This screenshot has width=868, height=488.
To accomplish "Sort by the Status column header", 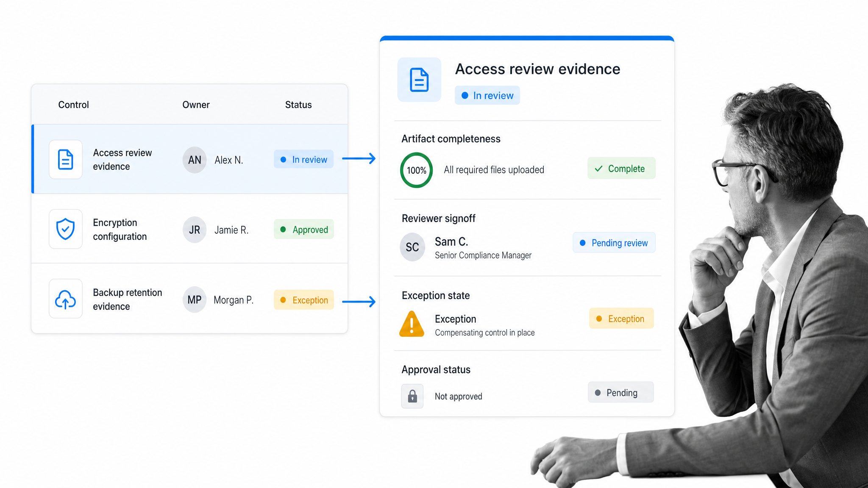I will click(x=298, y=105).
